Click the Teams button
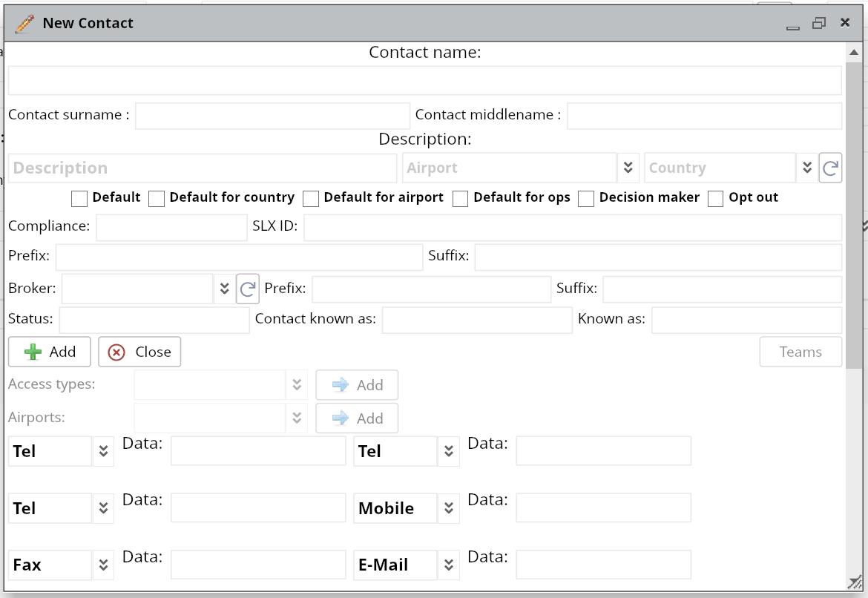This screenshot has height=598, width=868. click(800, 352)
